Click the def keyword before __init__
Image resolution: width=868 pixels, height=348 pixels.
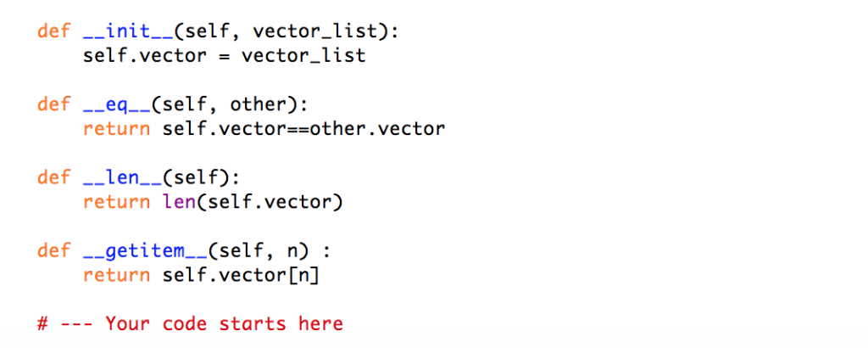click(54, 32)
